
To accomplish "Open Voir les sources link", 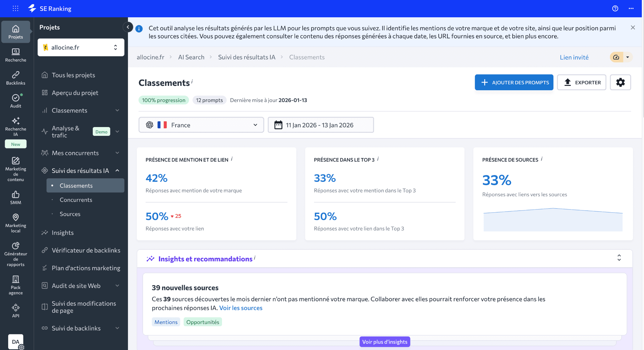I will [x=241, y=308].
